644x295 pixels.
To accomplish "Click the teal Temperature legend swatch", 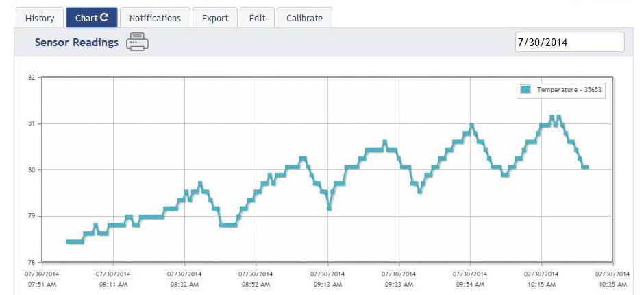I will pyautogui.click(x=525, y=90).
